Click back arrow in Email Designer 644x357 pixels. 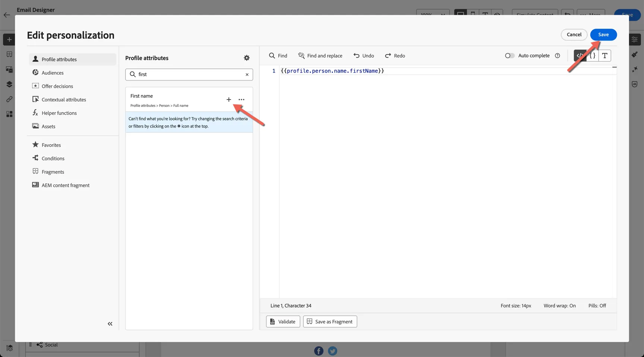(x=7, y=15)
